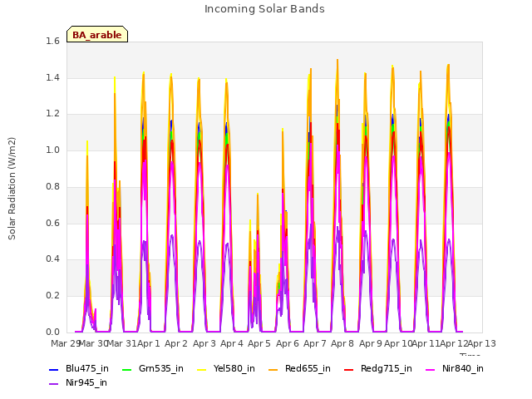This screenshot has width=532, height=399.
Task: Select the Red655_in legend label
Action: tap(308, 369)
